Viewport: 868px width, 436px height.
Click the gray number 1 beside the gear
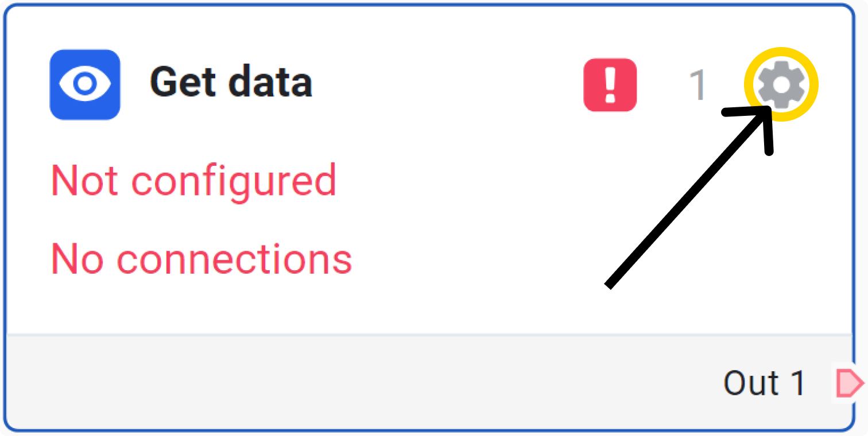697,86
